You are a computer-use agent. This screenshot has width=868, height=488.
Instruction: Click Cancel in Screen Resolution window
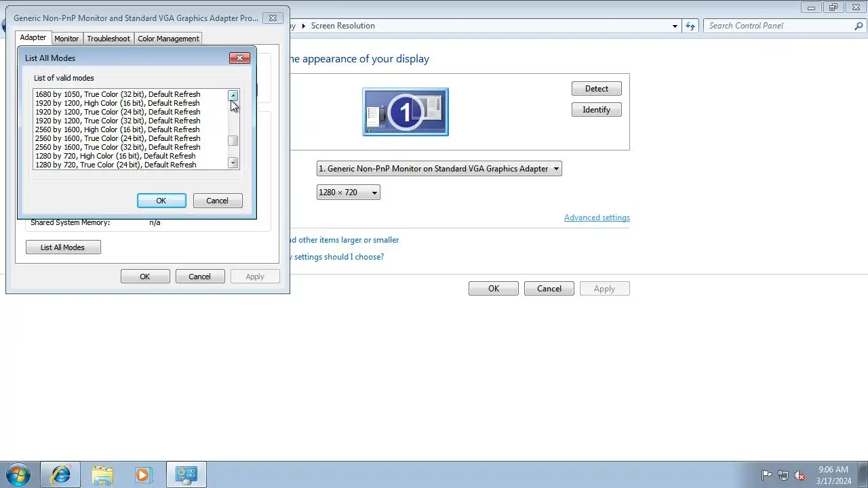[x=549, y=289]
